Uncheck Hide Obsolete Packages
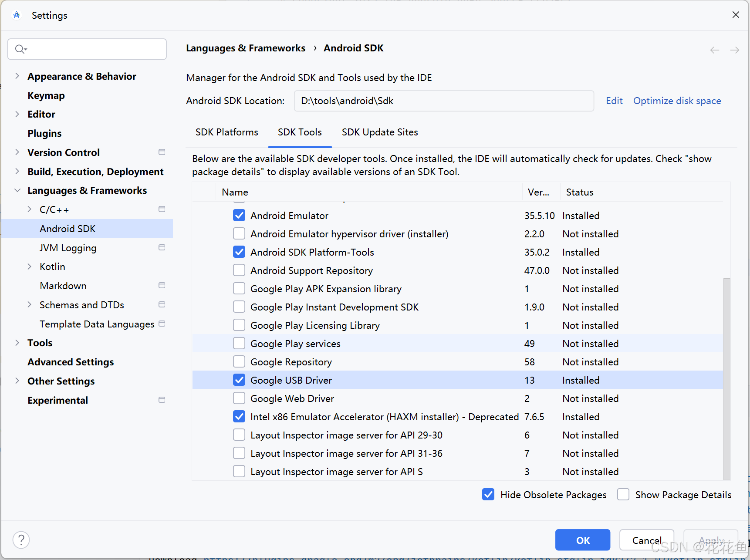 click(488, 495)
